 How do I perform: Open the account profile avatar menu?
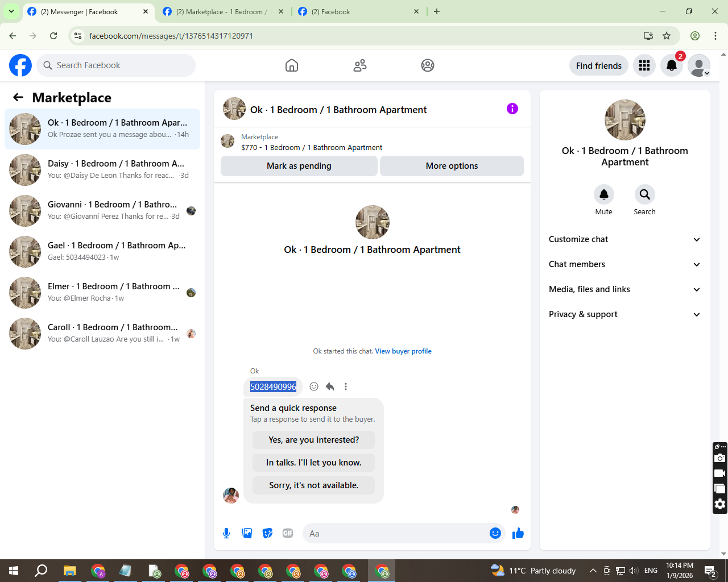click(699, 65)
